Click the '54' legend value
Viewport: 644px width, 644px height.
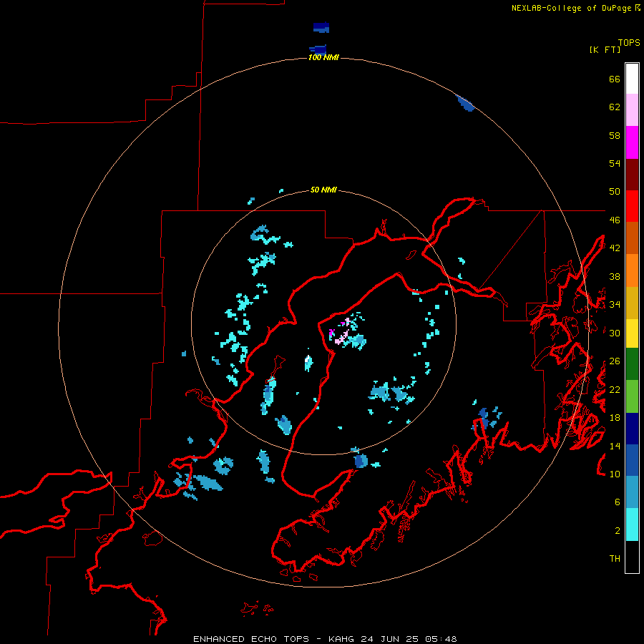615,163
